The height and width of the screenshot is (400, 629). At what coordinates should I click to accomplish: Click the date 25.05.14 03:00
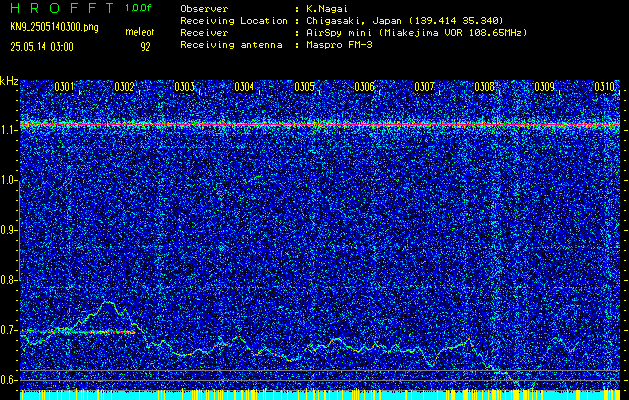(42, 47)
